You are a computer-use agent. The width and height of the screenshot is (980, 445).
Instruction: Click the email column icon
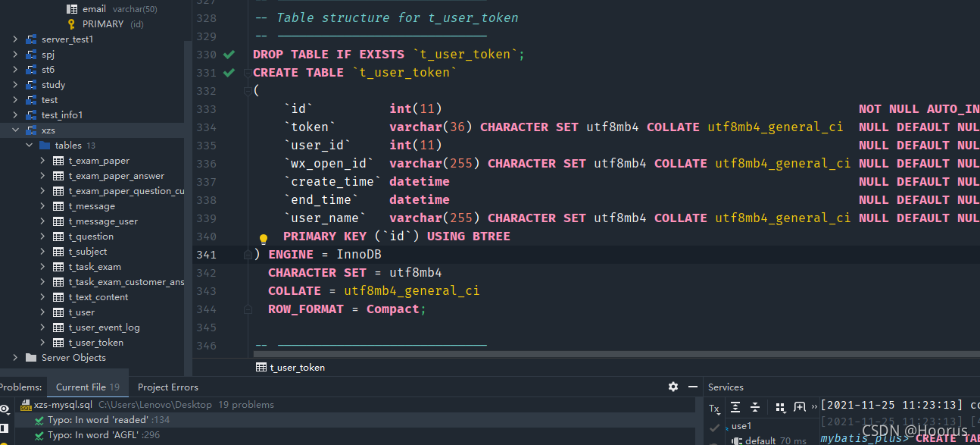coord(72,8)
